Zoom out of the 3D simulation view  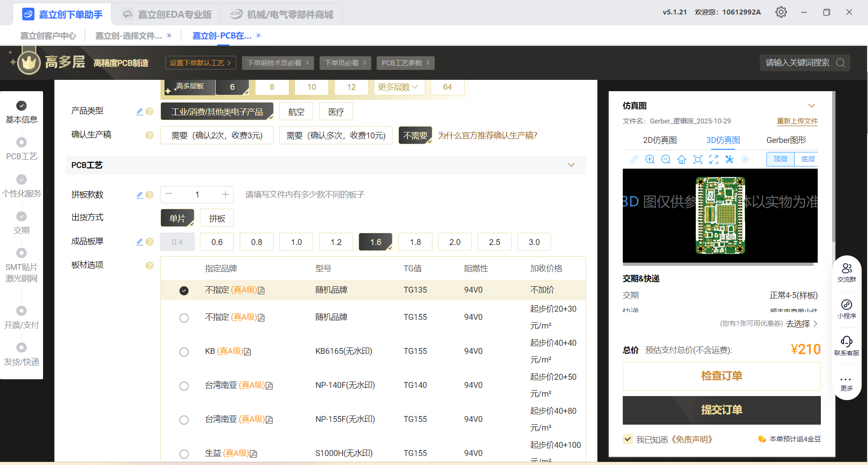(666, 159)
